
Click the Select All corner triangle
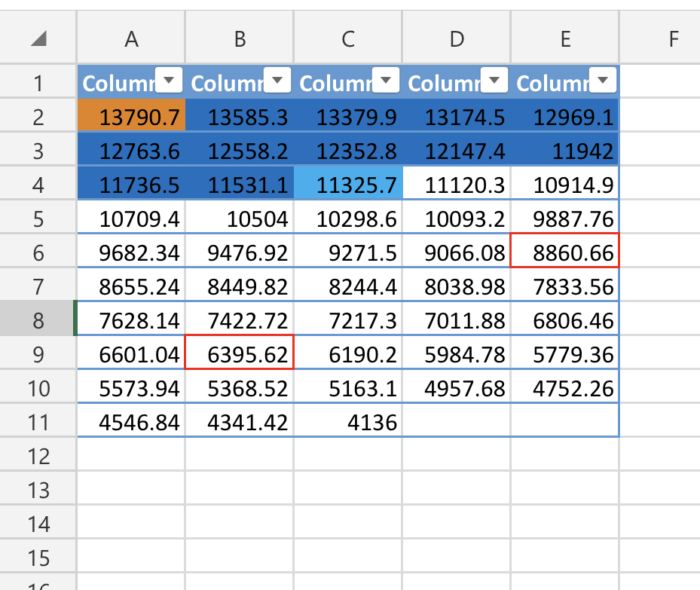[x=39, y=38]
